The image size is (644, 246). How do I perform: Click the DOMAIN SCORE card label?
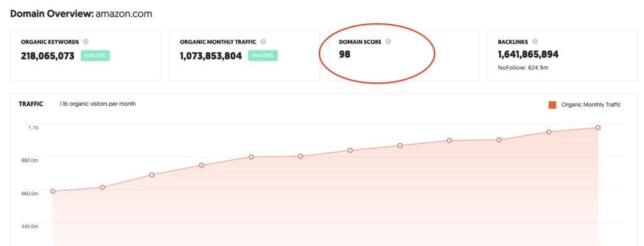click(360, 42)
